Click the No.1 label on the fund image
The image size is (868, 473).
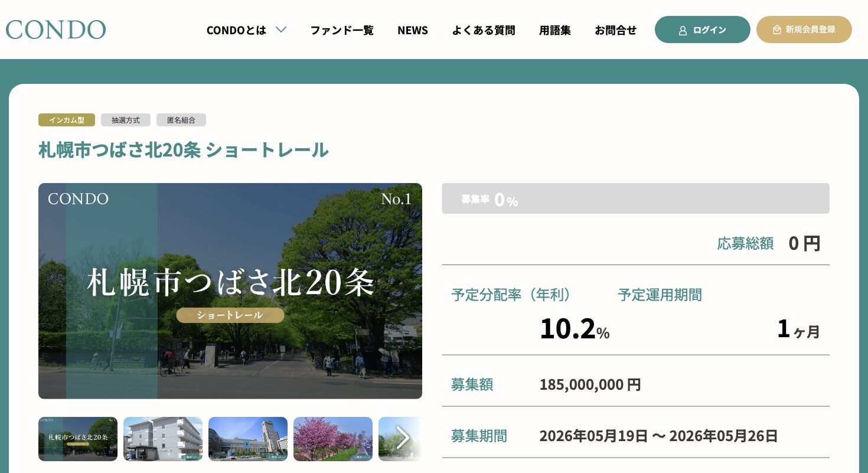pos(396,199)
